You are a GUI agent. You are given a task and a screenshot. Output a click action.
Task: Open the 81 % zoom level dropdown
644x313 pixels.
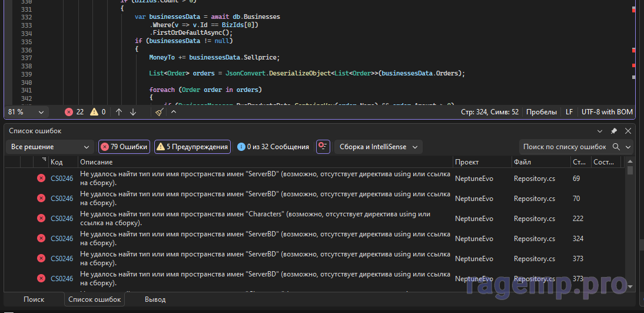[x=26, y=112]
